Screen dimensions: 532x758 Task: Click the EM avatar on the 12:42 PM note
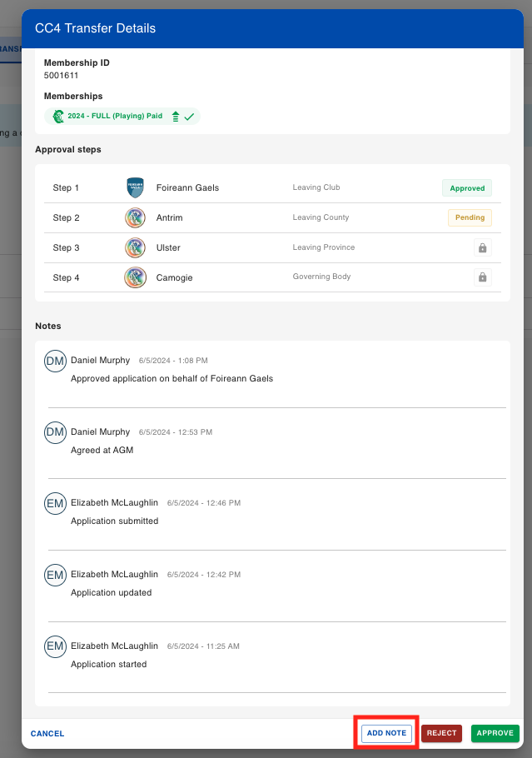55,575
